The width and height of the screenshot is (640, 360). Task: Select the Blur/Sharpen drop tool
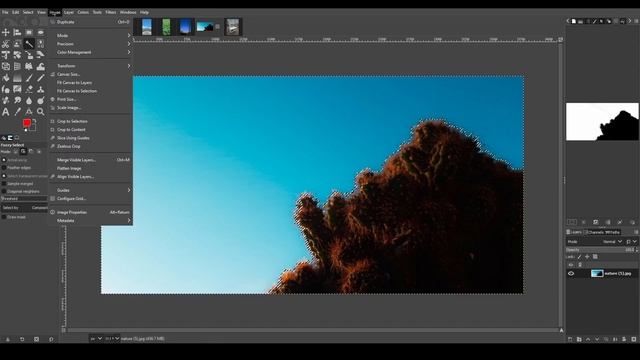tap(29, 100)
